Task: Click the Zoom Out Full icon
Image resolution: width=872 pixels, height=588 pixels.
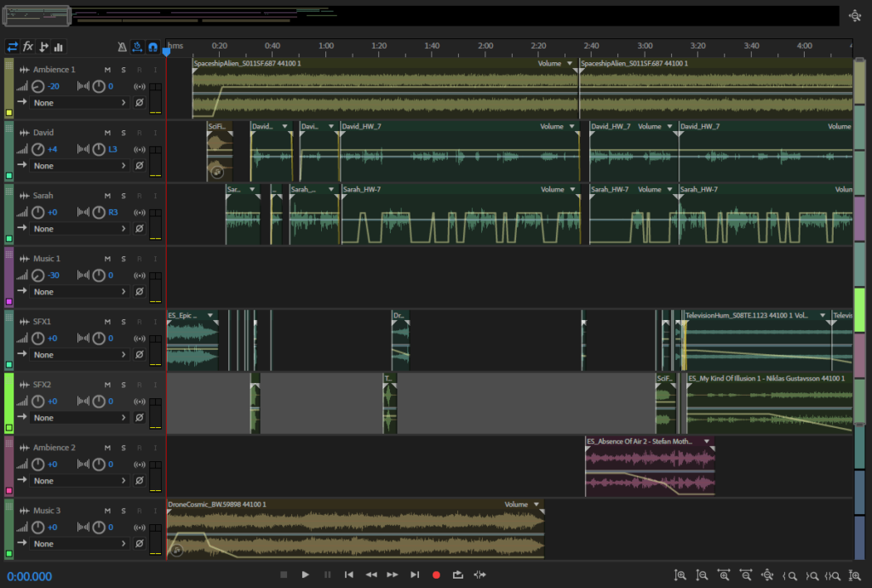Action: 767,574
